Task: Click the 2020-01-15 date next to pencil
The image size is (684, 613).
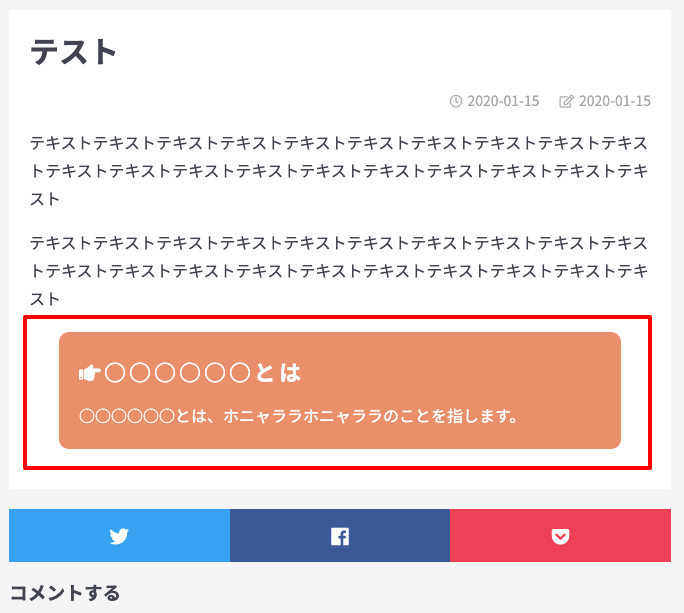Action: point(615,101)
